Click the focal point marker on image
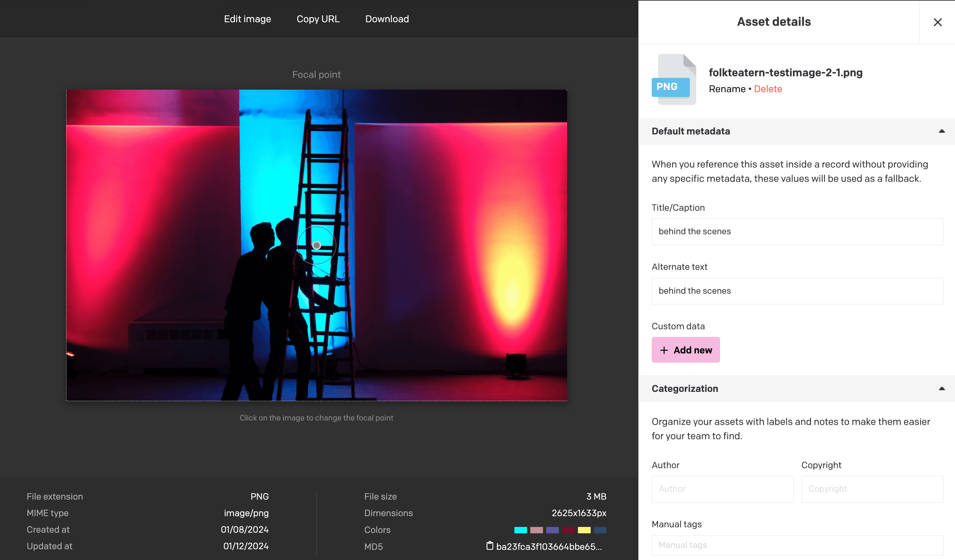 pyautogui.click(x=317, y=245)
